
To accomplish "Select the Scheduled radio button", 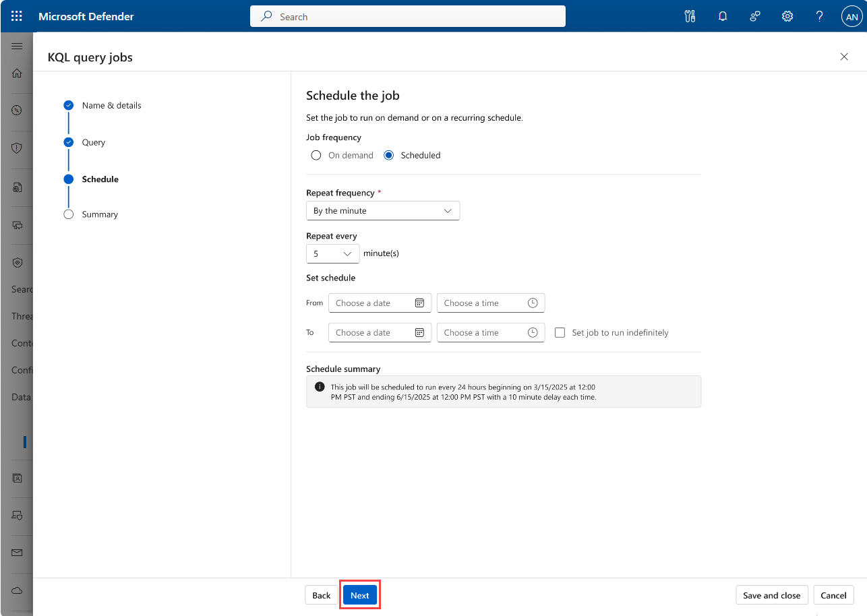I will (389, 155).
